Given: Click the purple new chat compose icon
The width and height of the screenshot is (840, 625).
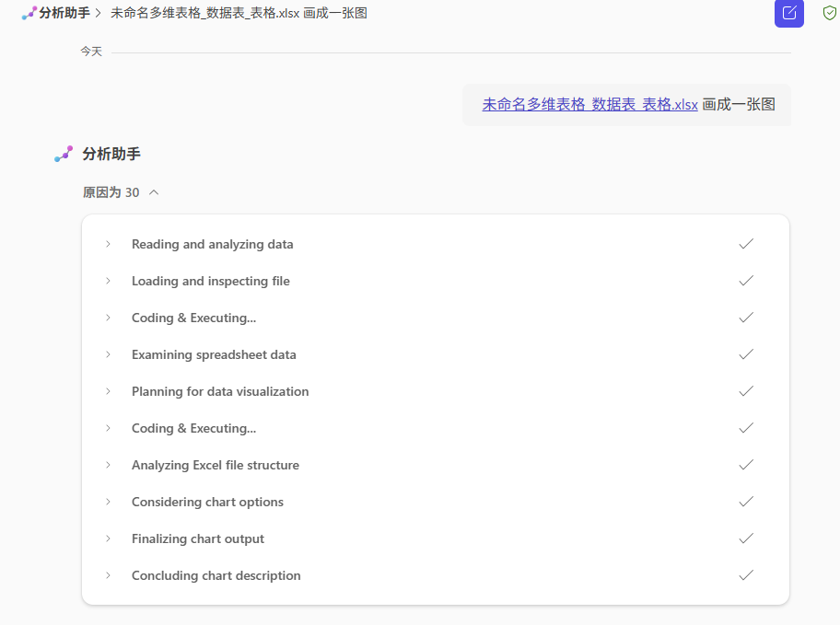Looking at the screenshot, I should pyautogui.click(x=788, y=13).
